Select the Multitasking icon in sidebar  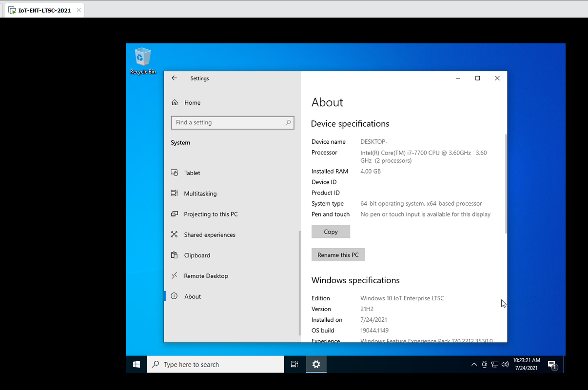(174, 194)
